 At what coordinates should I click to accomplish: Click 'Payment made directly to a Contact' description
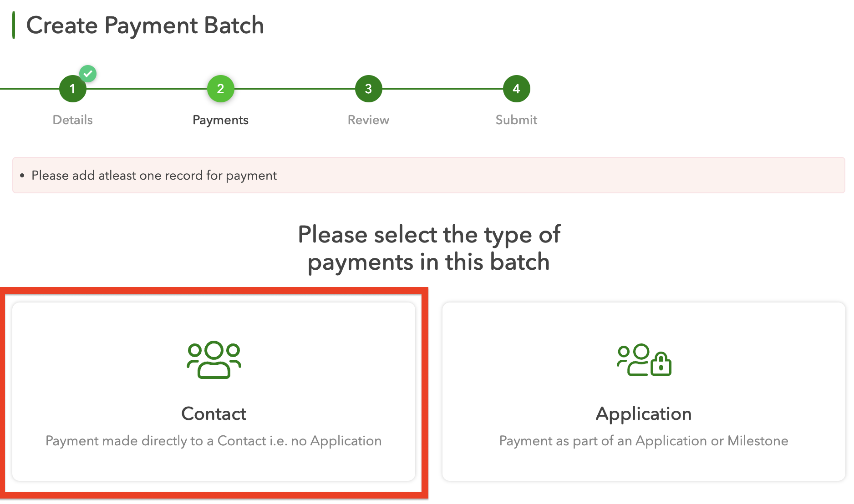point(213,441)
